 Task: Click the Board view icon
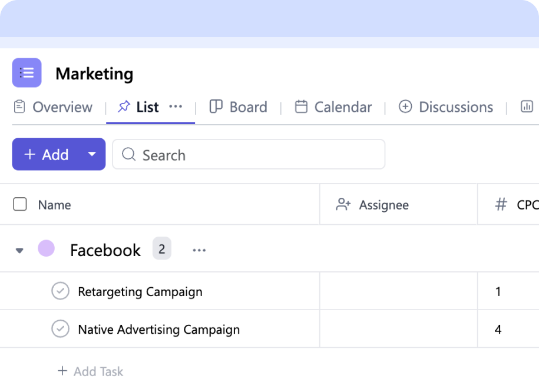coord(214,107)
